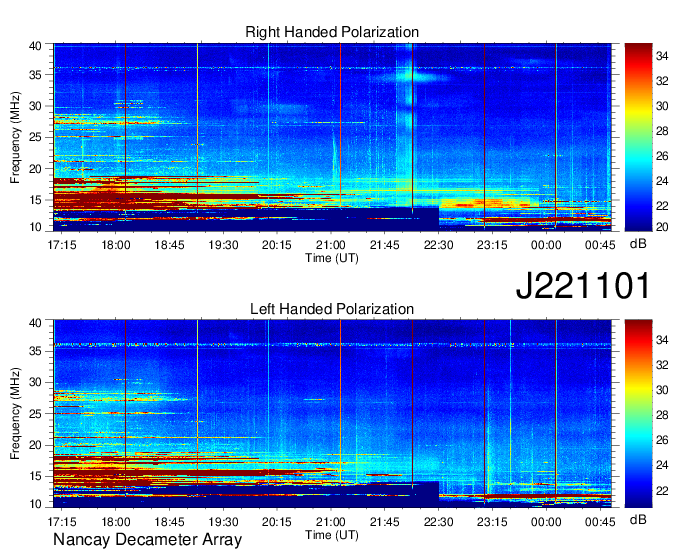Click the Right Handed plot's color bar

pyautogui.click(x=638, y=137)
